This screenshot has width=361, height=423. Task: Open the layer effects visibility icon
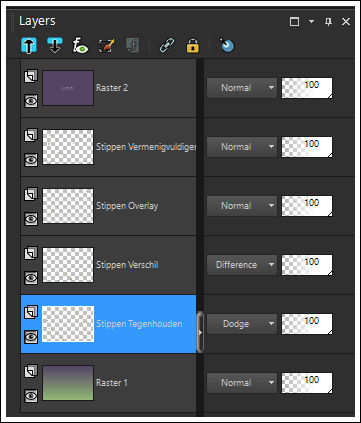pyautogui.click(x=80, y=45)
